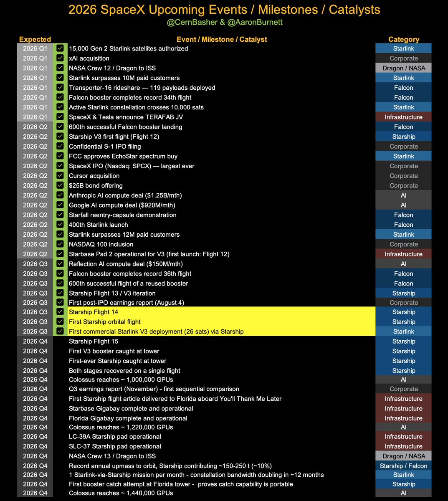The width and height of the screenshot is (448, 501).
Task: Select 'Colossus reaches ~ 1,000,000 GPUs'
Action: click(121, 380)
